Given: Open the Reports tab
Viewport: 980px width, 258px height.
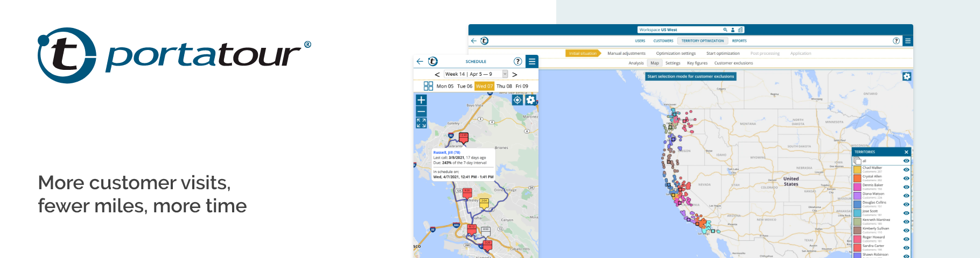Looking at the screenshot, I should tap(739, 41).
